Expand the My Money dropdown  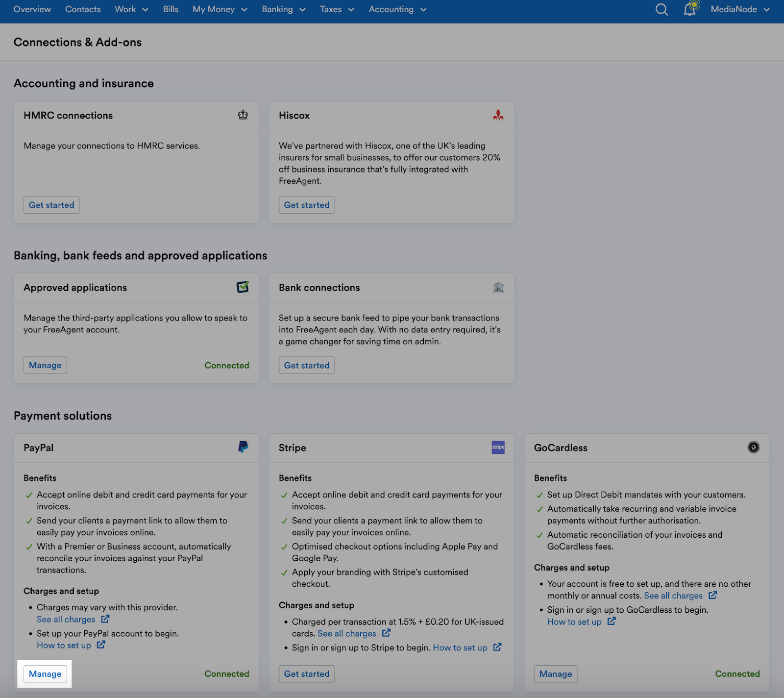pos(220,9)
